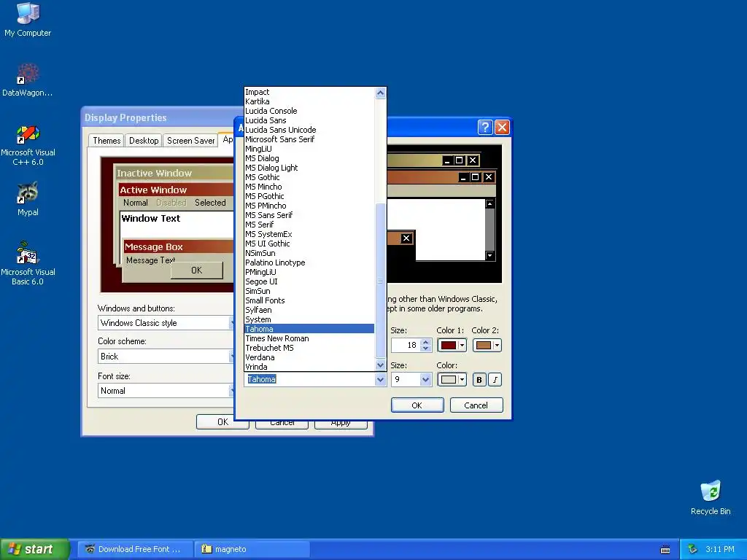Image resolution: width=747 pixels, height=560 pixels.
Task: Open the Desktop tab
Action: click(x=144, y=141)
